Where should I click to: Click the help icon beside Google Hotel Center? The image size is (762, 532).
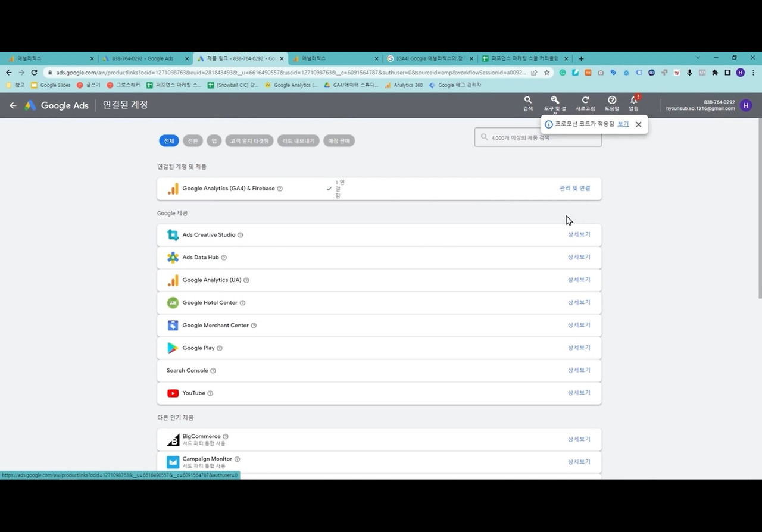point(242,303)
